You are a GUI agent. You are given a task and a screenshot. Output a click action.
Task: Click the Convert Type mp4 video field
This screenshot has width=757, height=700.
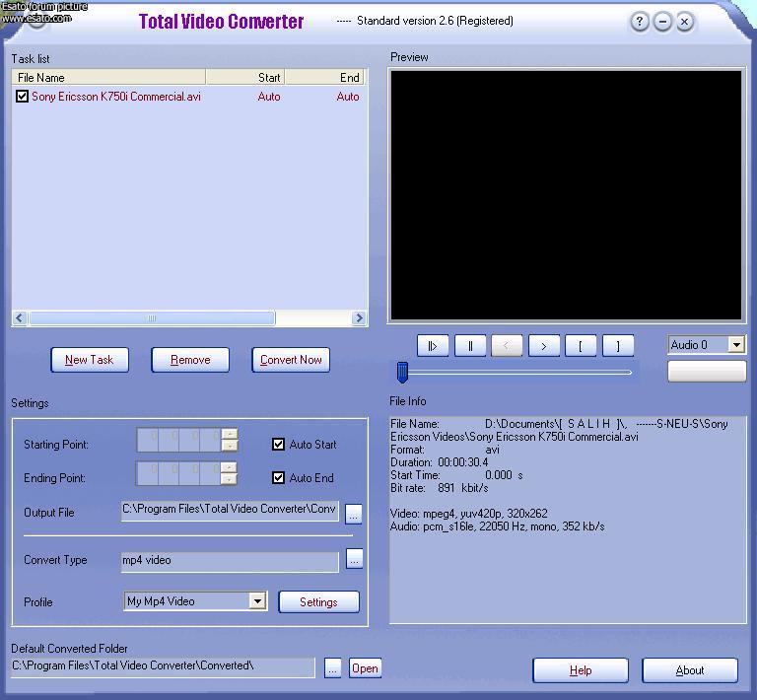coord(230,561)
